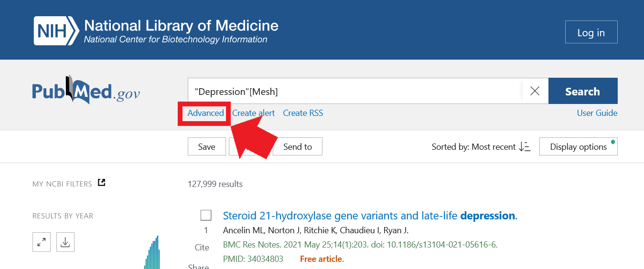Reverse sort order with the arrow icon
Screen dimensions: 644x269
525,147
